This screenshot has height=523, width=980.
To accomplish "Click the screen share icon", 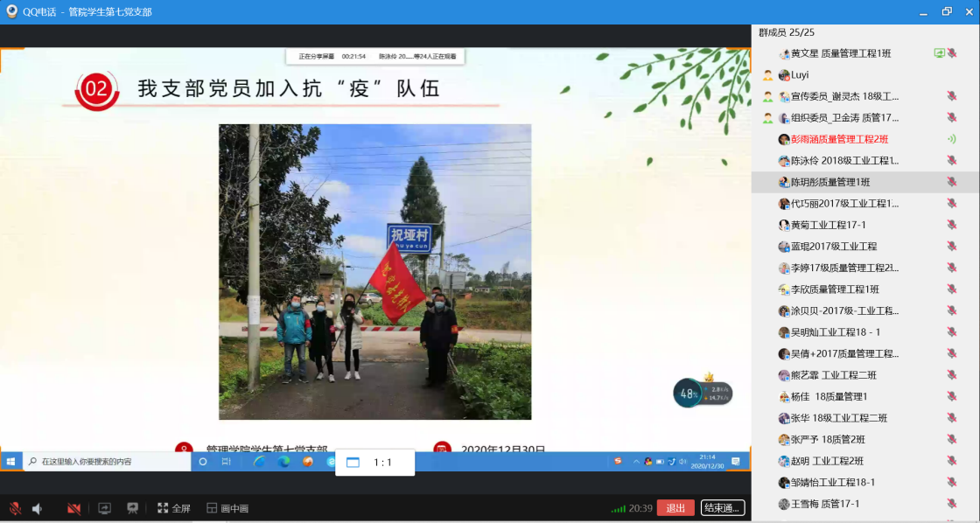I will tap(104, 508).
